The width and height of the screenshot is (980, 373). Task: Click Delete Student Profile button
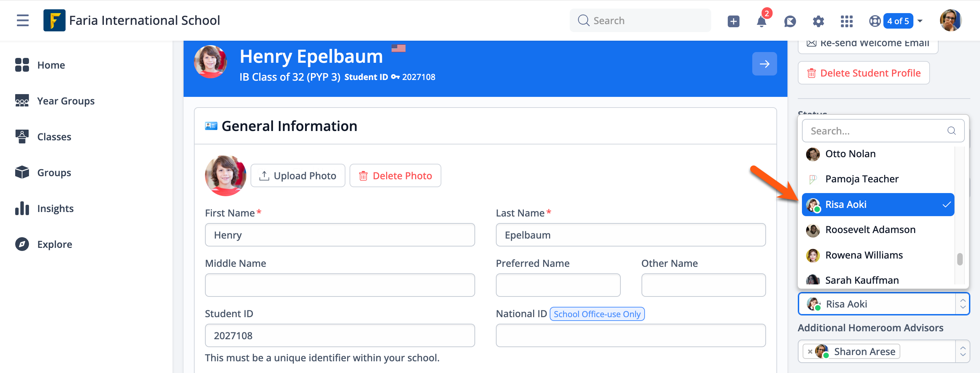coord(863,73)
